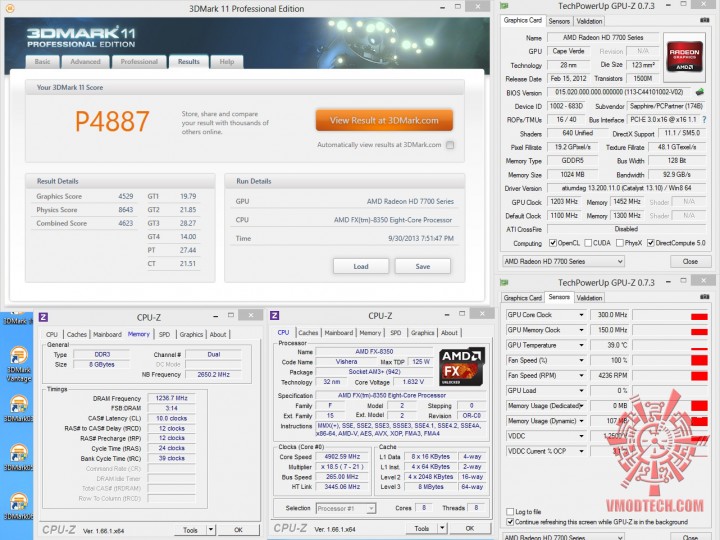
Task: Open the 3DMark06 desktop shortcut icon
Action: pyautogui.click(x=18, y=506)
